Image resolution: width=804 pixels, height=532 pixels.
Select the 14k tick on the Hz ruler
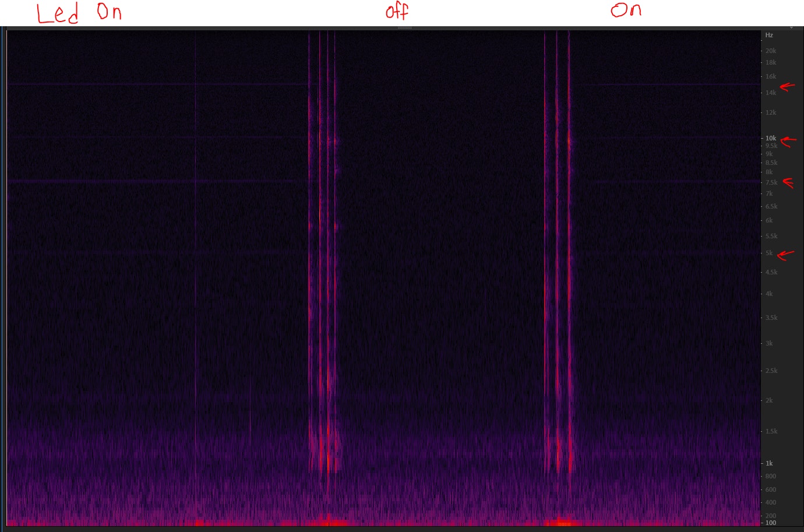tap(771, 93)
